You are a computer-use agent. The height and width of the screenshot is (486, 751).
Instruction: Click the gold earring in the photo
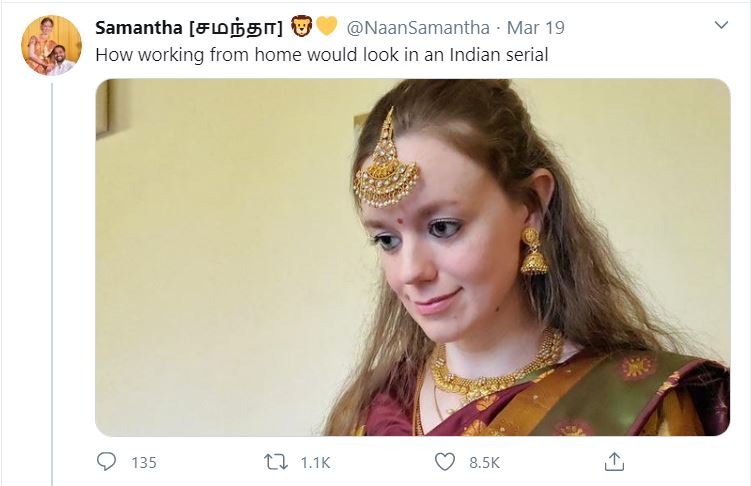pos(533,250)
